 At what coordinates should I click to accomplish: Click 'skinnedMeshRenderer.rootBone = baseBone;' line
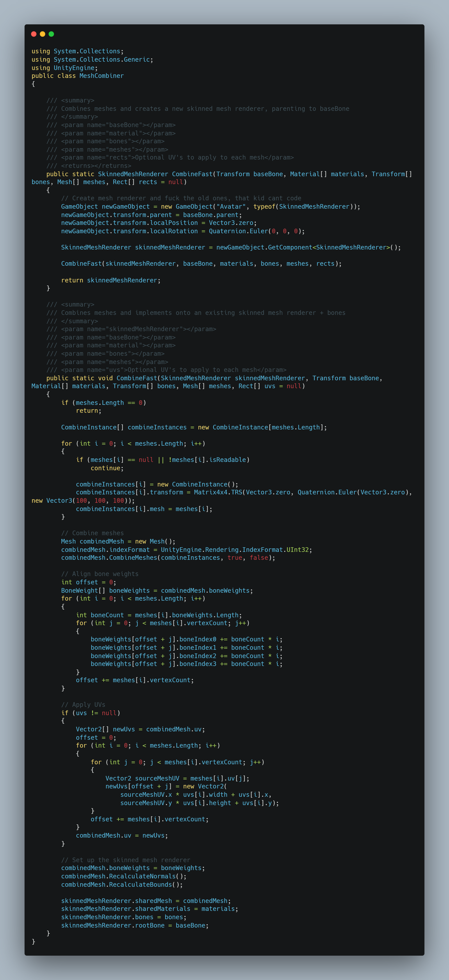coord(135,925)
